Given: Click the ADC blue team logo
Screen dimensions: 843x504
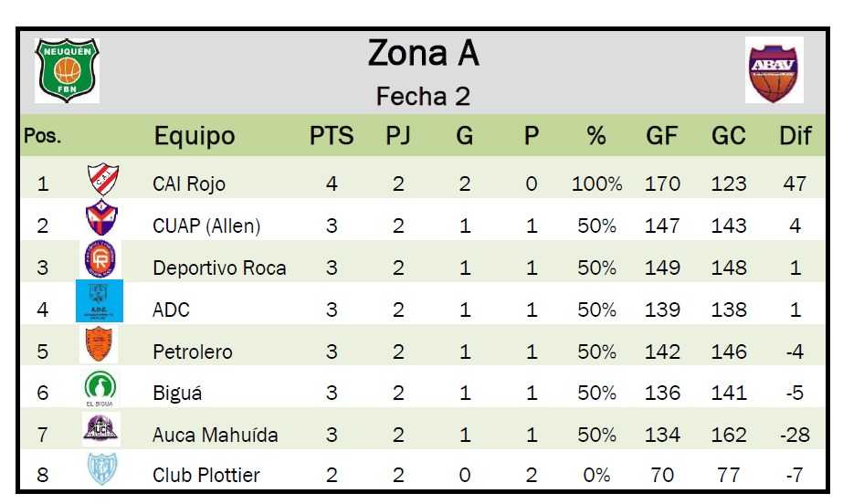Looking at the screenshot, I should coord(100,303).
